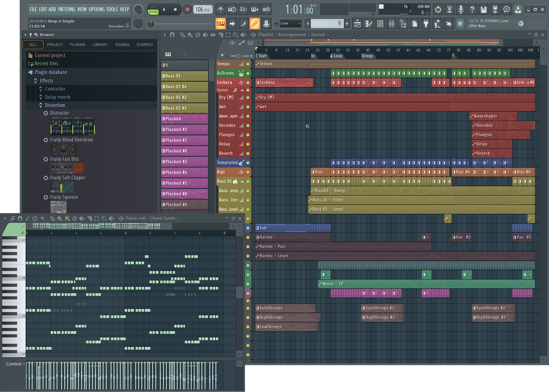549x392 pixels.
Task: Select the paint brush tool in Playlist
Action: point(190,35)
